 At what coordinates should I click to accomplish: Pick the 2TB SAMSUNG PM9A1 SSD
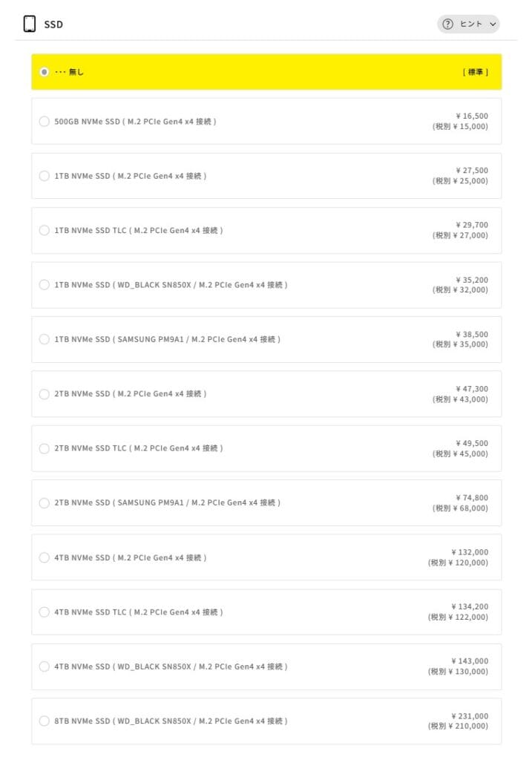pos(45,503)
